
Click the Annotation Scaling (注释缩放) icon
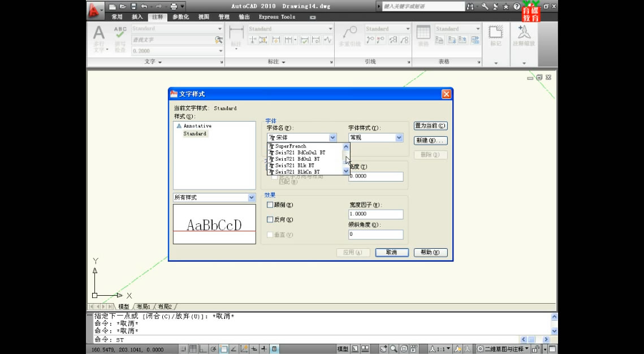tap(524, 32)
